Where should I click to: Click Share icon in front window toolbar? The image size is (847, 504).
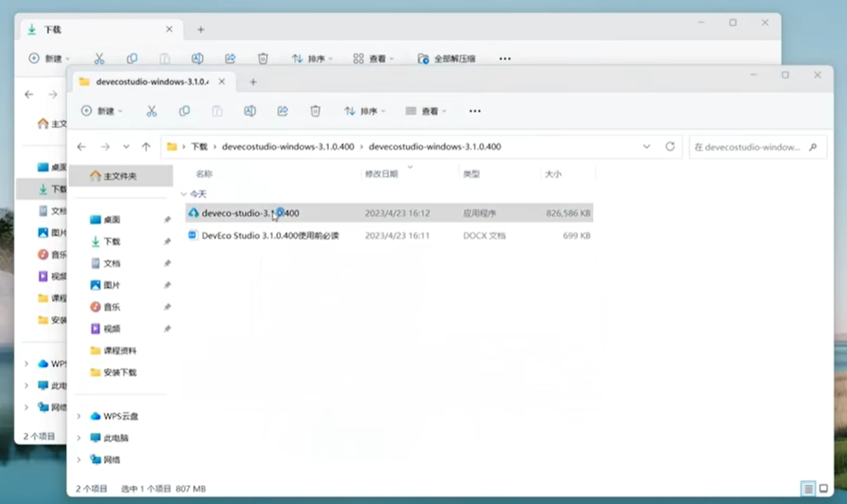click(x=283, y=111)
